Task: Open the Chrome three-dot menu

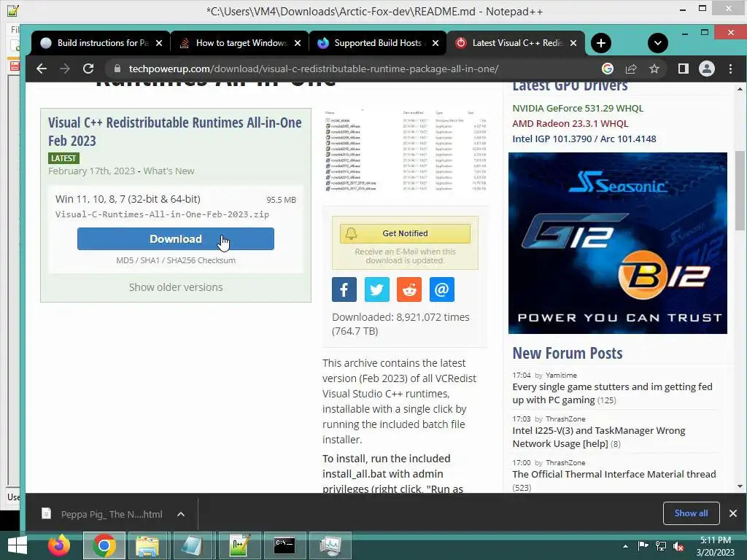Action: pyautogui.click(x=730, y=69)
